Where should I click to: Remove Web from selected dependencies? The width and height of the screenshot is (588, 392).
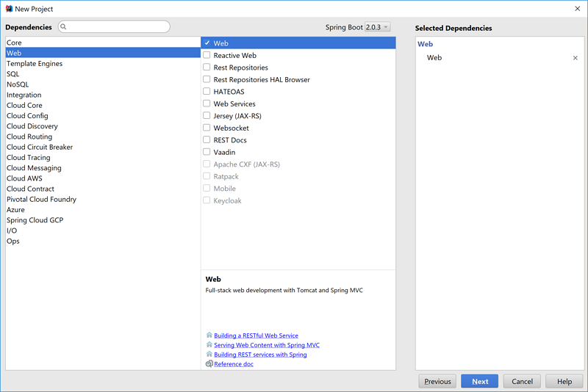[x=576, y=58]
